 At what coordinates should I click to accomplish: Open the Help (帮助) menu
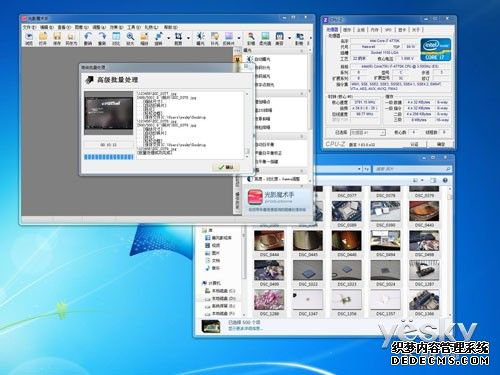(x=170, y=27)
